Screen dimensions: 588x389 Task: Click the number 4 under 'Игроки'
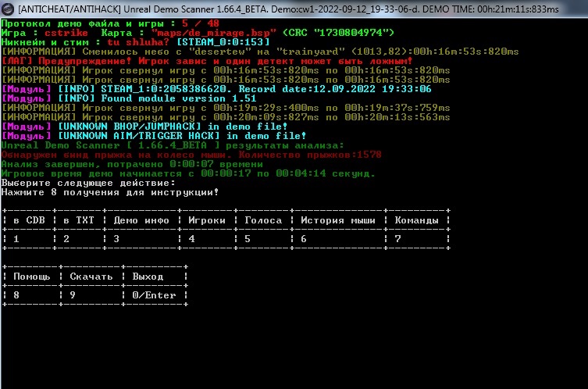tap(191, 239)
